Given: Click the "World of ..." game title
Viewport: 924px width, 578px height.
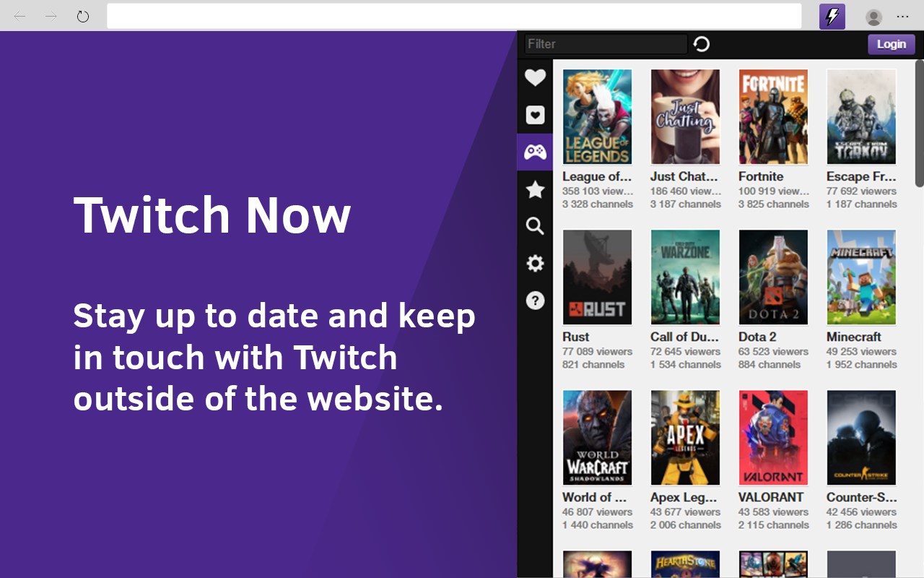Looking at the screenshot, I should pos(595,497).
